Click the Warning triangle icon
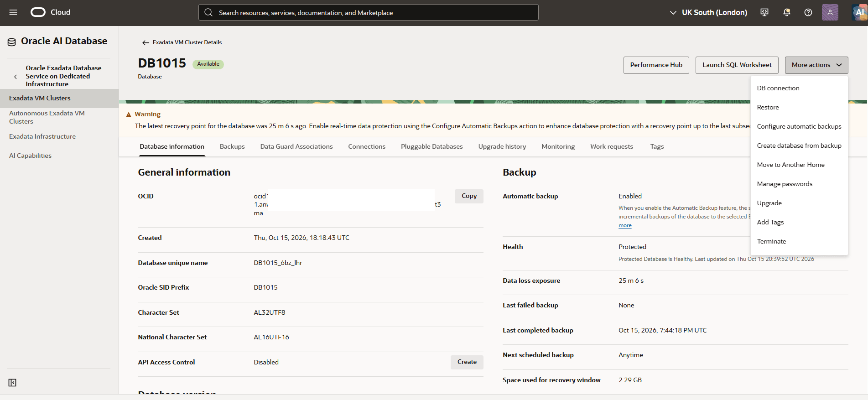 click(x=129, y=114)
